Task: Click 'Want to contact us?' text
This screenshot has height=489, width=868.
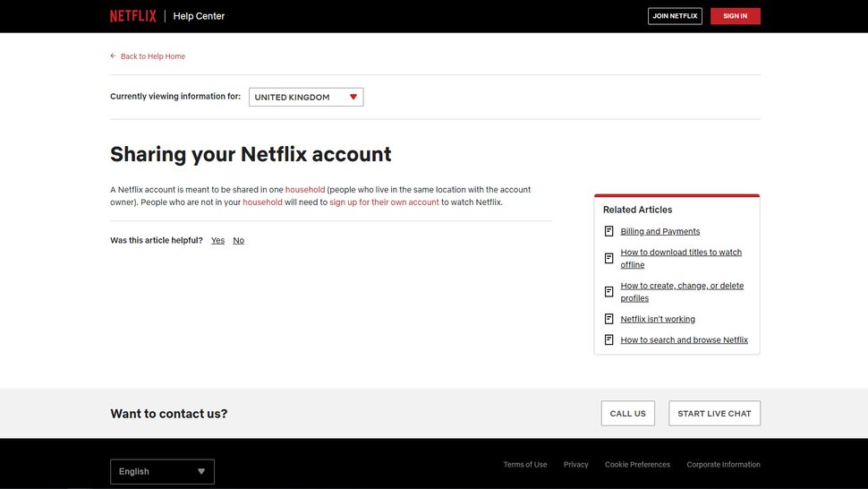Action: pos(169,414)
